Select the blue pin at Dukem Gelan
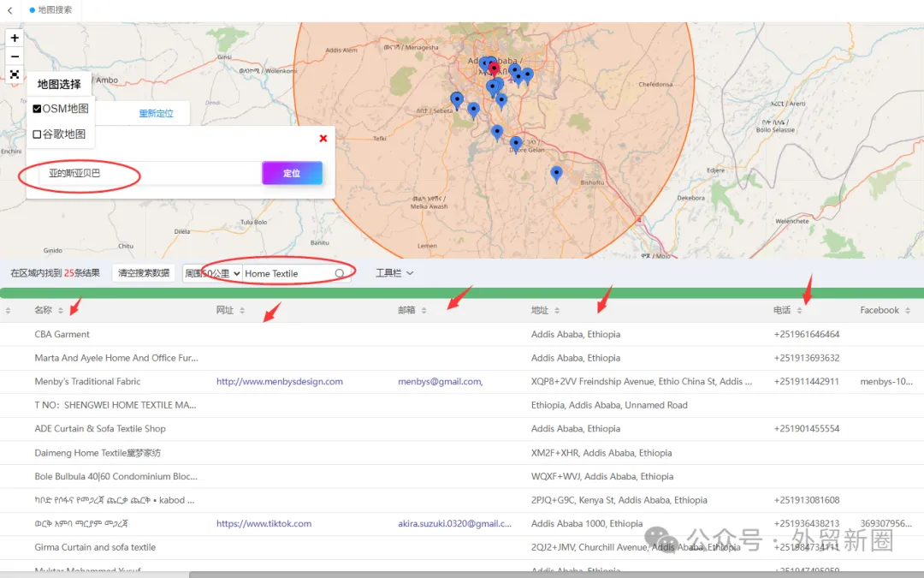 (x=516, y=145)
